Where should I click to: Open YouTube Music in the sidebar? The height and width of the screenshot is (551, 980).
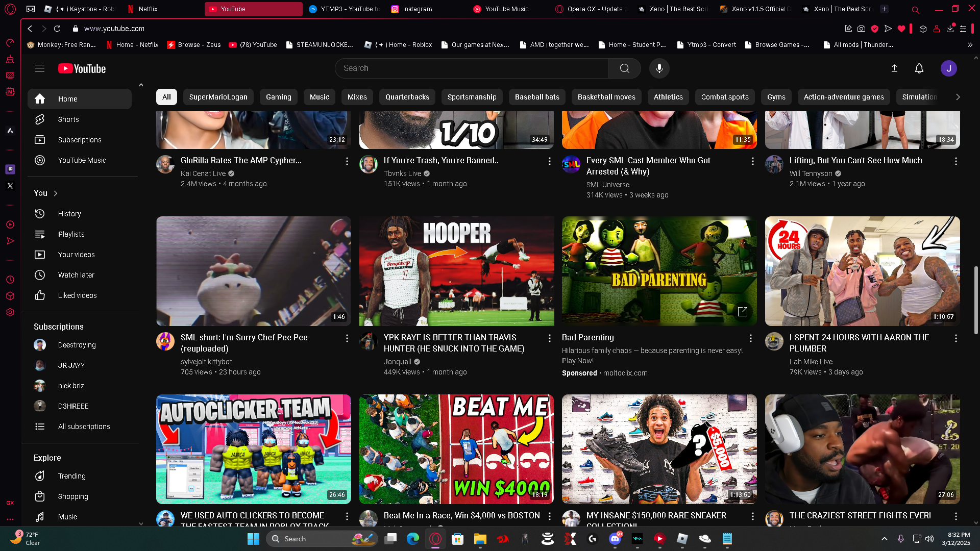(x=80, y=160)
